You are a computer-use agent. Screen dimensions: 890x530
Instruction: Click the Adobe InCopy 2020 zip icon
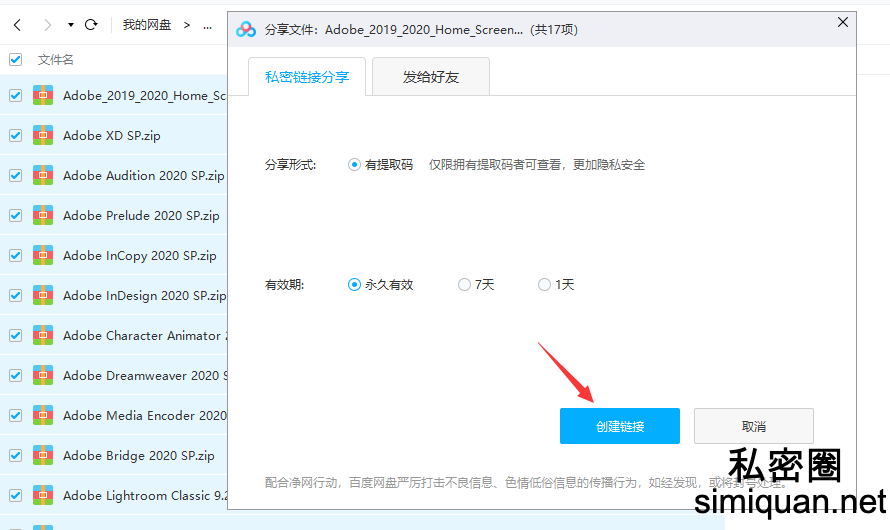point(43,255)
